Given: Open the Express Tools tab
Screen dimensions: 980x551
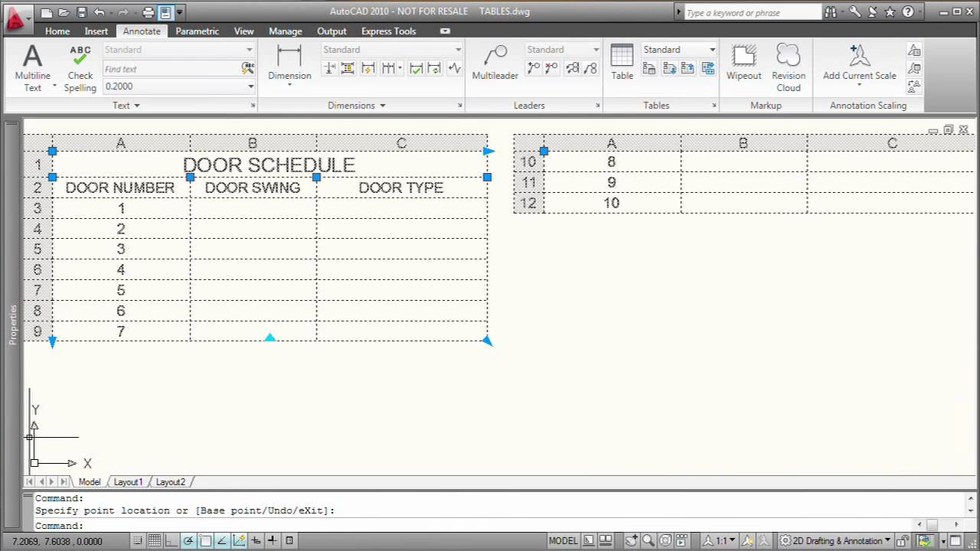Looking at the screenshot, I should tap(388, 31).
